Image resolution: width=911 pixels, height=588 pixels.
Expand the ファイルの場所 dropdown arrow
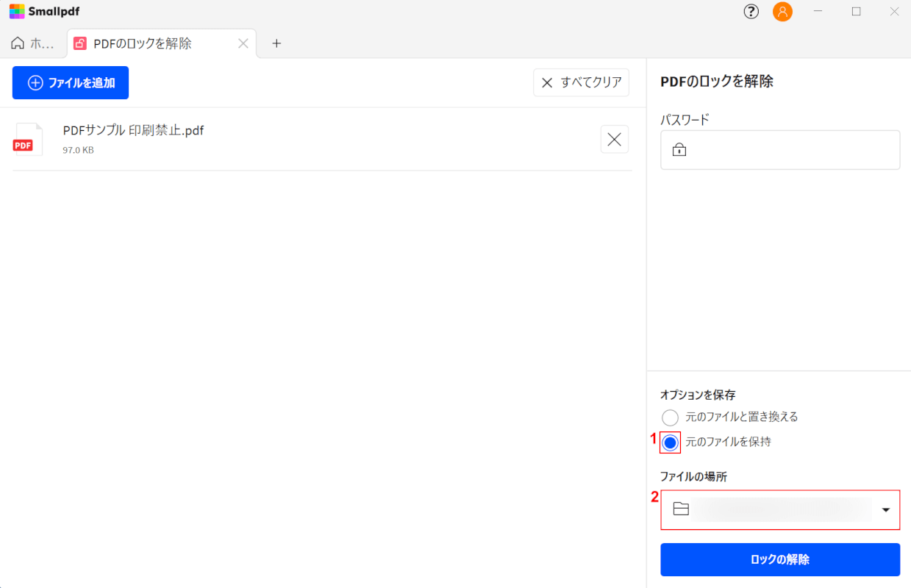[886, 510]
